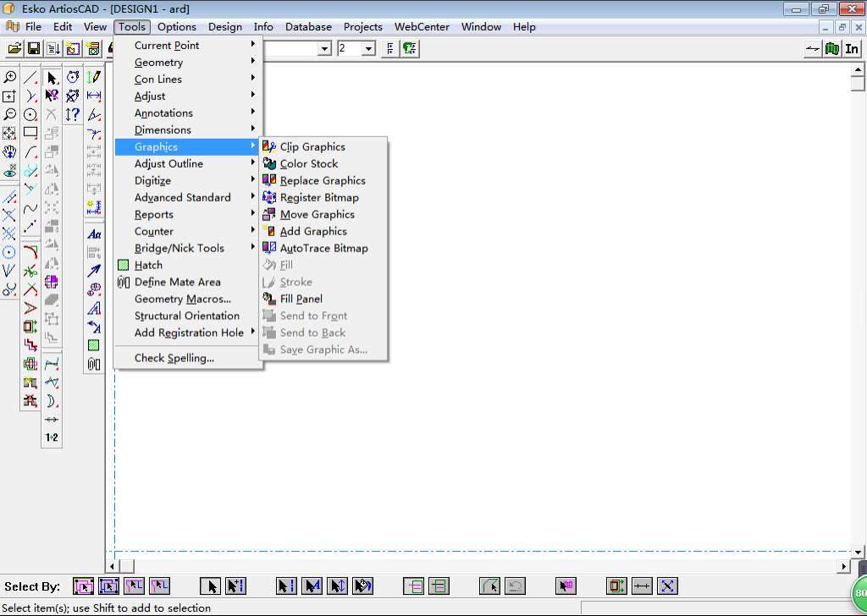The height and width of the screenshot is (616, 867).
Task: Open the dropdown showing value 2
Action: coord(368,49)
